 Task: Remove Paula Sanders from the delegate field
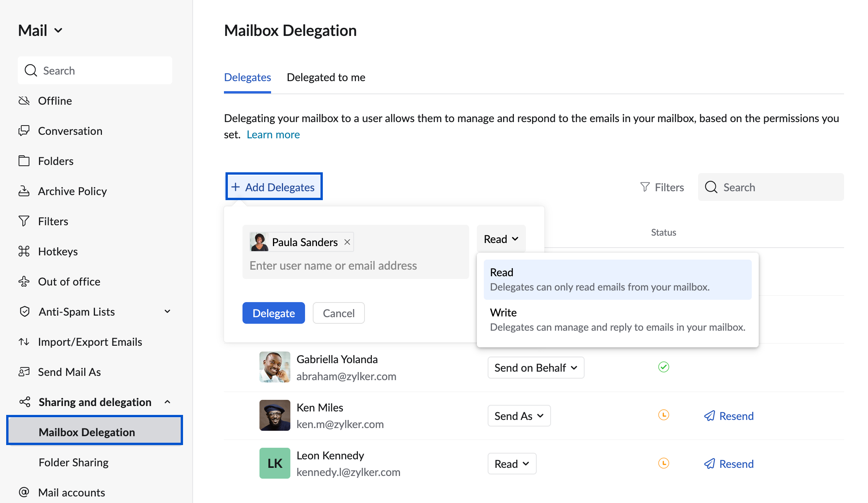[347, 242]
